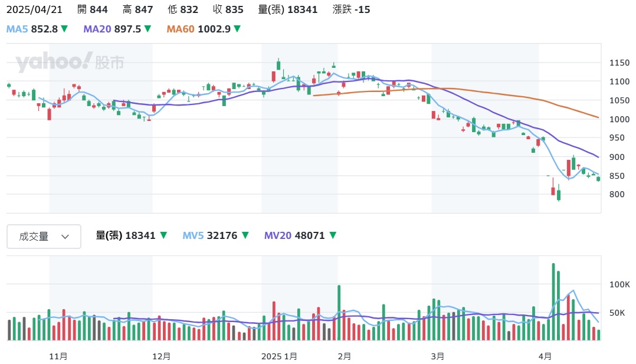The width and height of the screenshot is (636, 364).
Task: Click the 2025/04/21 date in the header
Action: click(35, 9)
